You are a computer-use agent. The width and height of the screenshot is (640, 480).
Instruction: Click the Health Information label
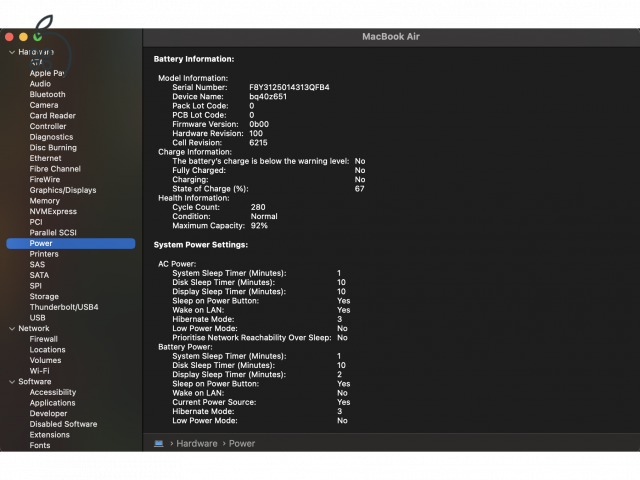[194, 198]
